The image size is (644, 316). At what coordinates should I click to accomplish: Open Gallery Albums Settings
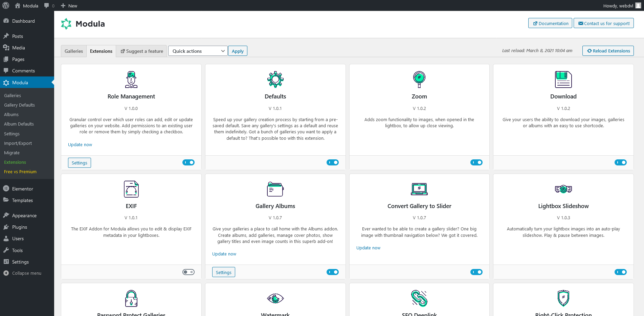[x=223, y=272]
